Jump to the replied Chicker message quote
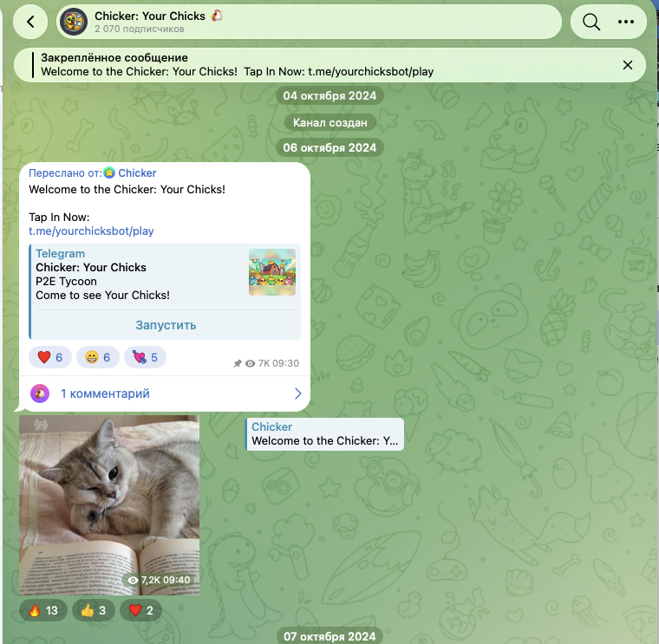The image size is (659, 644). click(324, 434)
